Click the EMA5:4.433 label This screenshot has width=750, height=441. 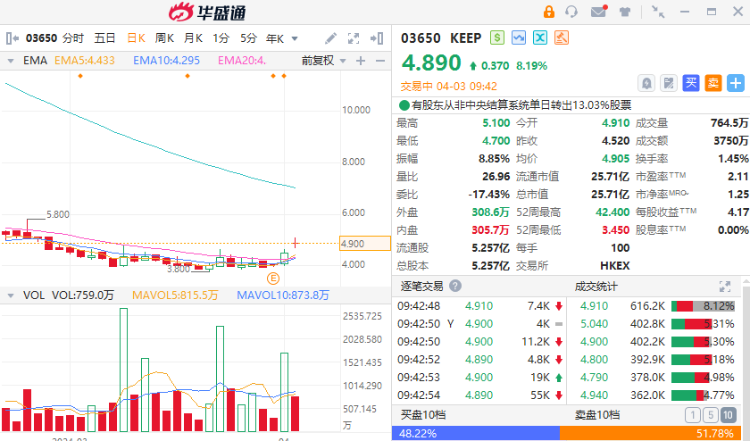coord(85,61)
